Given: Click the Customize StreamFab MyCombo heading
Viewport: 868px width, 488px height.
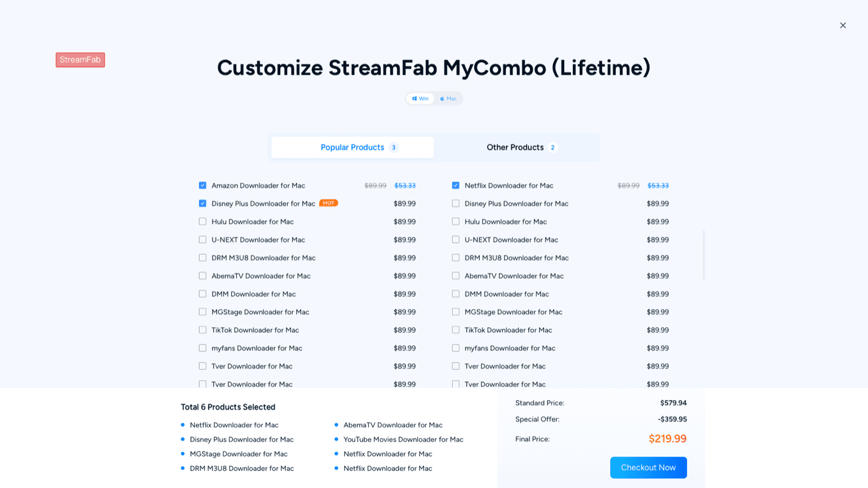Looking at the screenshot, I should [x=433, y=68].
